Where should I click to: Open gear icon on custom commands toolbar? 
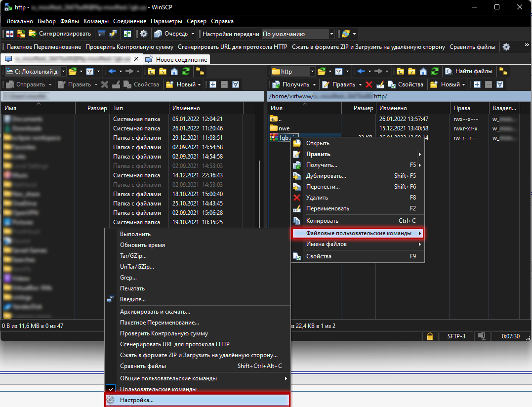coord(506,47)
